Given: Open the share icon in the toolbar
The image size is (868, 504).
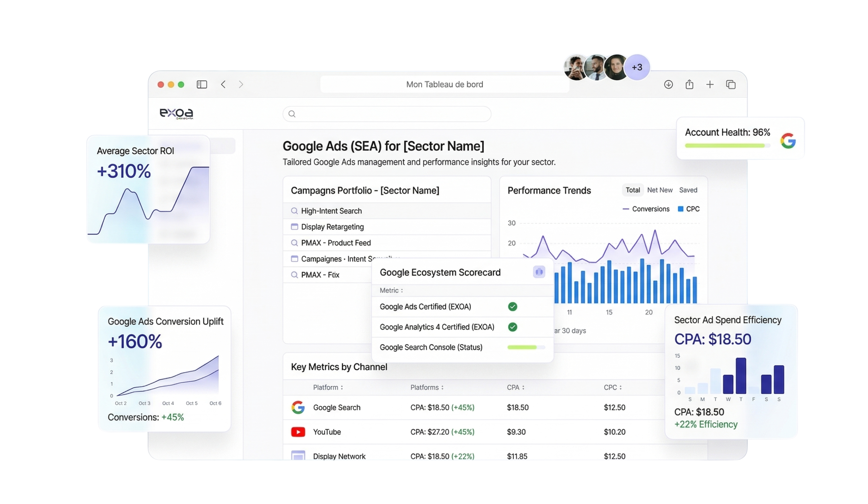Looking at the screenshot, I should point(689,84).
